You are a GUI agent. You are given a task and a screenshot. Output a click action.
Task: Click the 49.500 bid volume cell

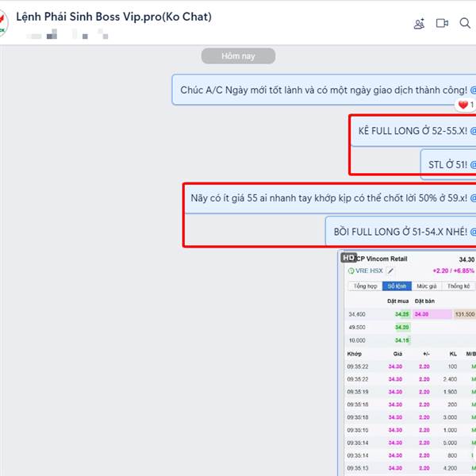(357, 327)
